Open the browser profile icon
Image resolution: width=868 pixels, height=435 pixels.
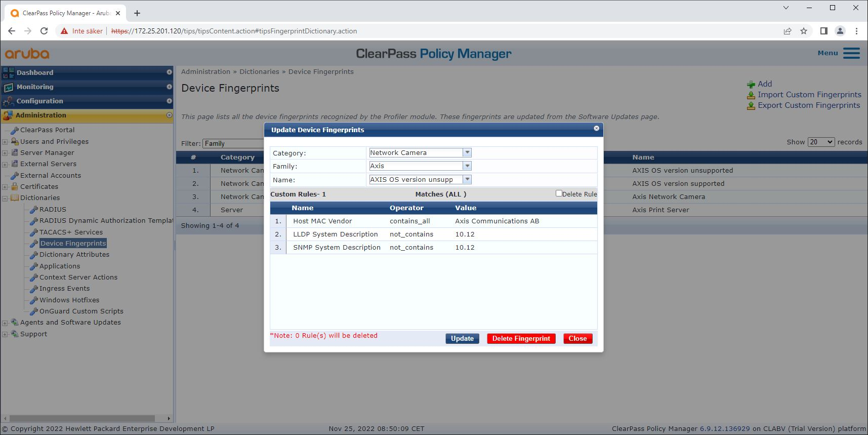point(840,31)
